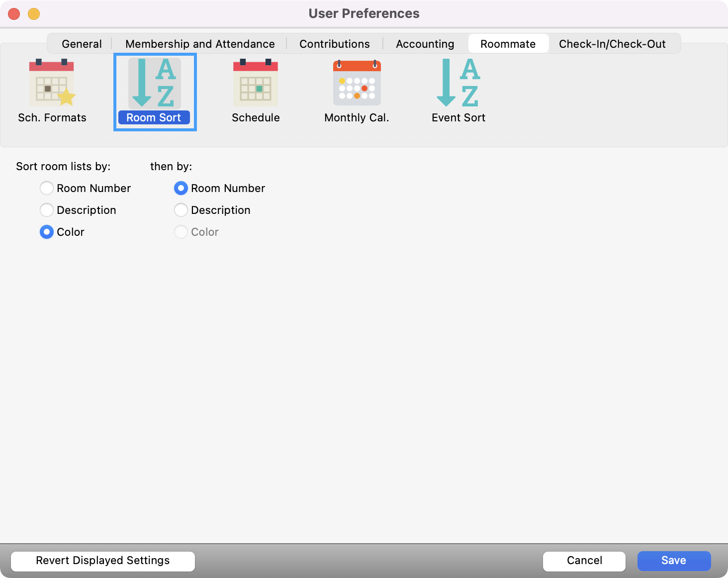
Task: Choose Color under Sort room lists by
Action: coord(47,232)
